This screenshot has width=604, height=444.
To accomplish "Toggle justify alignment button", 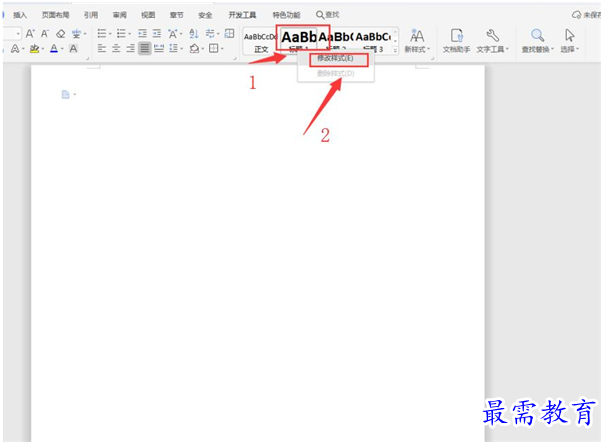I will coord(144,49).
